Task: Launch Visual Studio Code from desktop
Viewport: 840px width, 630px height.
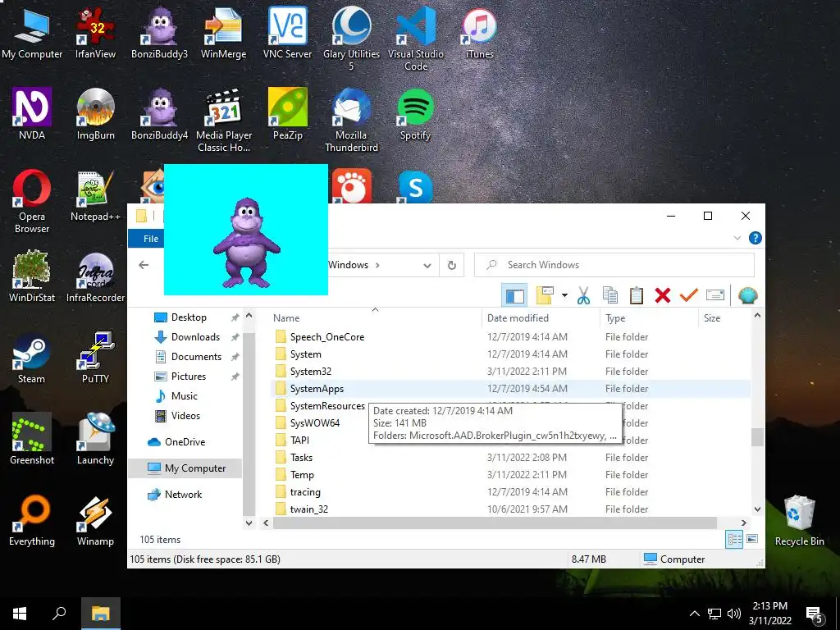Action: [416, 39]
